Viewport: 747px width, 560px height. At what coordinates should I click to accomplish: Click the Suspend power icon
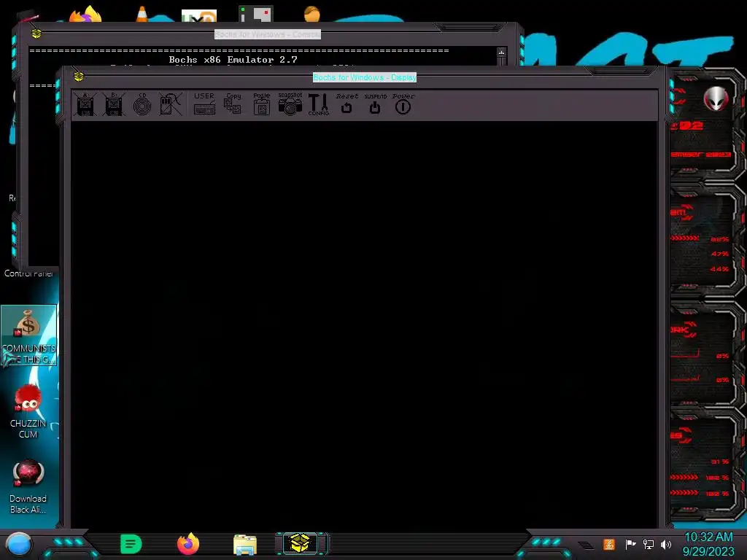tap(376, 104)
